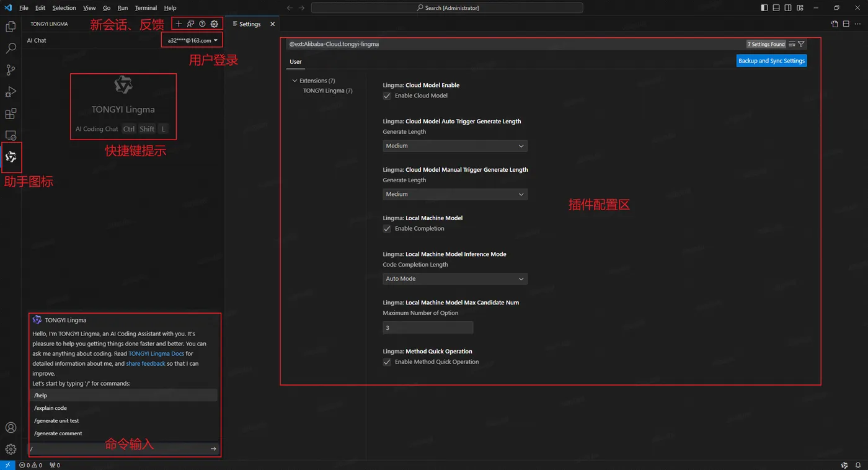Viewport: 868px width, 470px height.
Task: Toggle the Secondary Side Bar layout button
Action: [x=787, y=8]
